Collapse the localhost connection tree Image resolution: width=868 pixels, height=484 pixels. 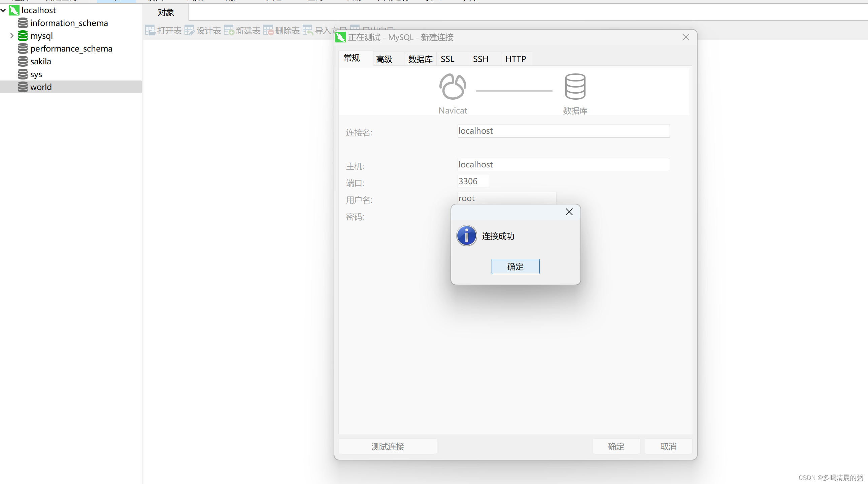coord(3,10)
